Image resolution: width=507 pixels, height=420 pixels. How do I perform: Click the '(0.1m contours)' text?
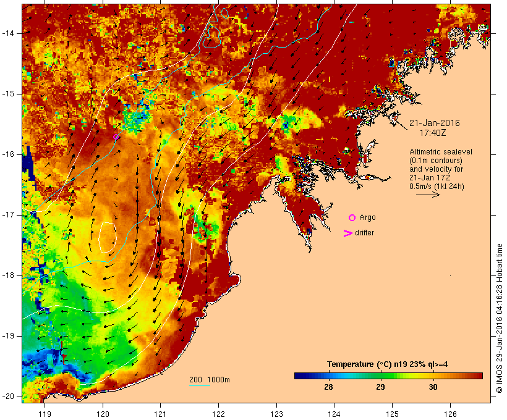436,161
